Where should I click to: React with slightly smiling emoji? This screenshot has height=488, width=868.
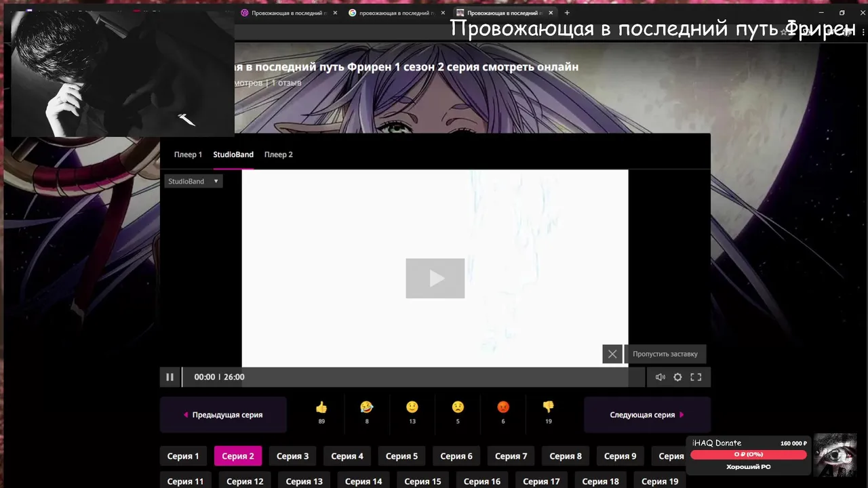[412, 407]
